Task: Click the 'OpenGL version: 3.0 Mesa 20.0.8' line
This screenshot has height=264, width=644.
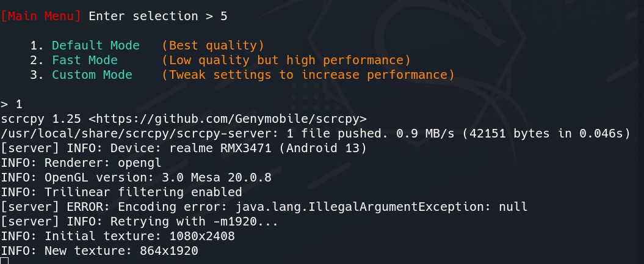Action: [x=136, y=178]
